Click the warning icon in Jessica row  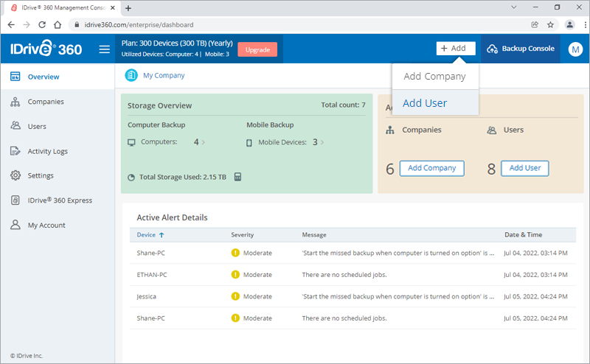235,296
